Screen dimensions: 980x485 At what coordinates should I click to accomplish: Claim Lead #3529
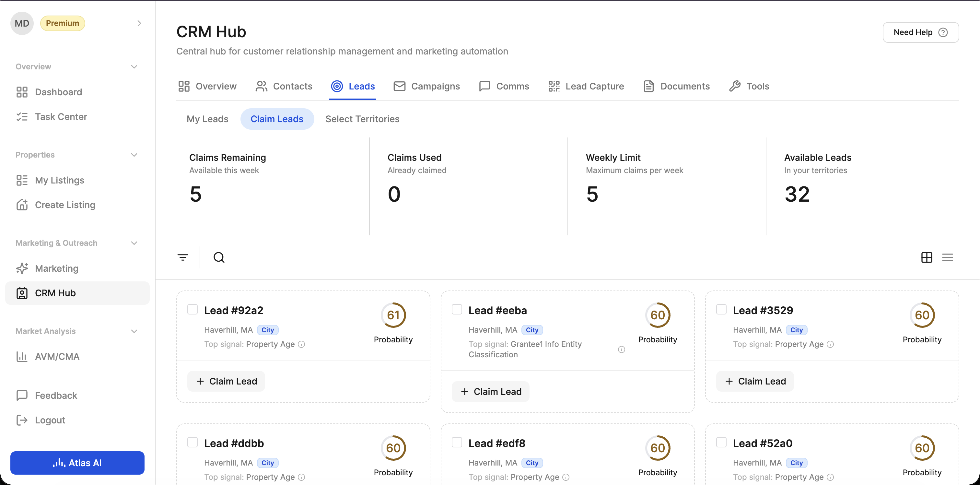tap(755, 381)
